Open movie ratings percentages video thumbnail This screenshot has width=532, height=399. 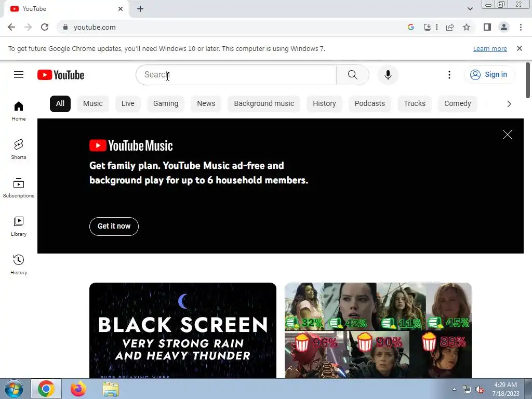pos(378,330)
